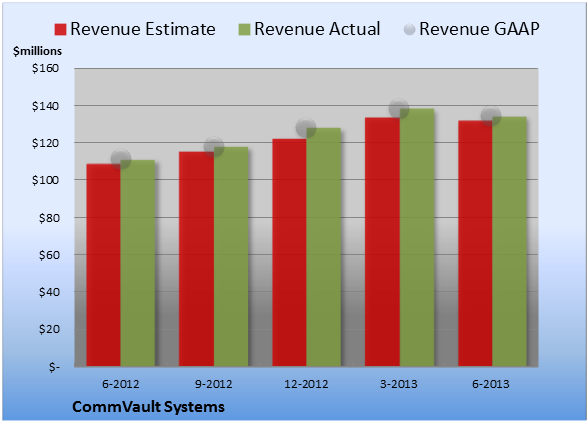Click the 6-2013 GAAP circle marker
Image resolution: width=588 pixels, height=422 pixels.
pos(491,116)
